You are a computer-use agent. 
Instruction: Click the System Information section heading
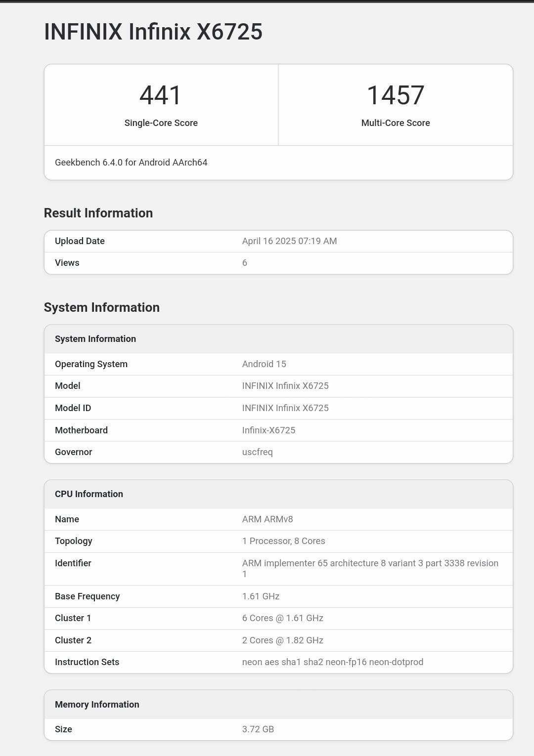click(102, 307)
